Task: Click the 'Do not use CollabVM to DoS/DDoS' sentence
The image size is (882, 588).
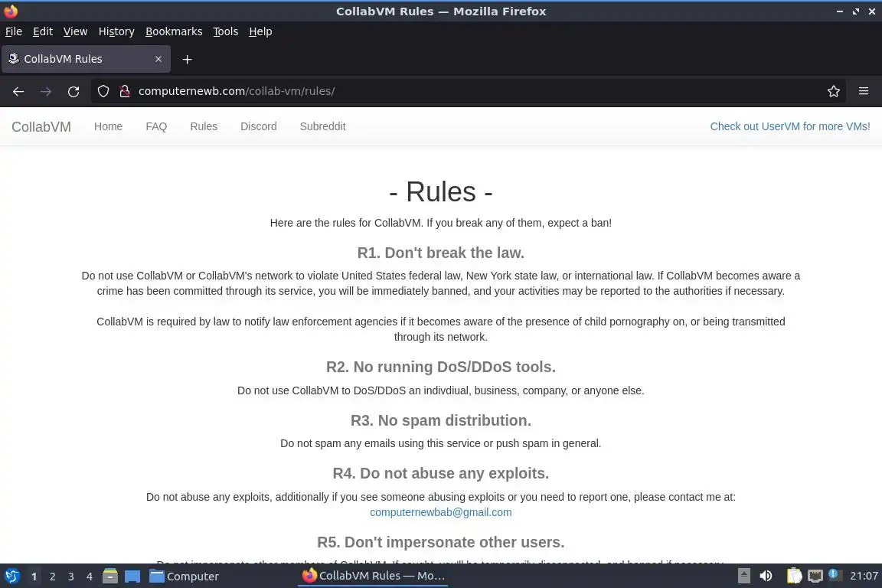Action: click(441, 390)
